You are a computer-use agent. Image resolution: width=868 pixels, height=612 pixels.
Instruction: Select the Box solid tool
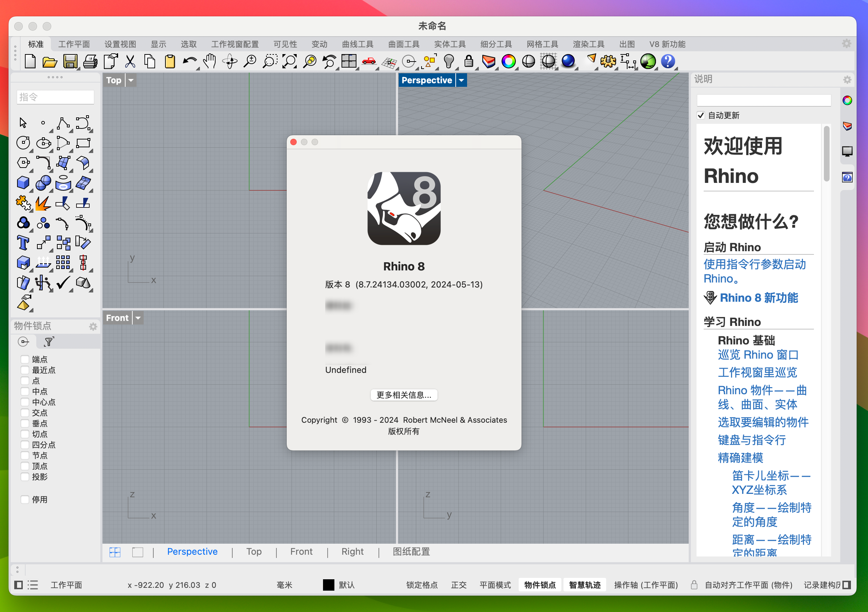click(23, 183)
